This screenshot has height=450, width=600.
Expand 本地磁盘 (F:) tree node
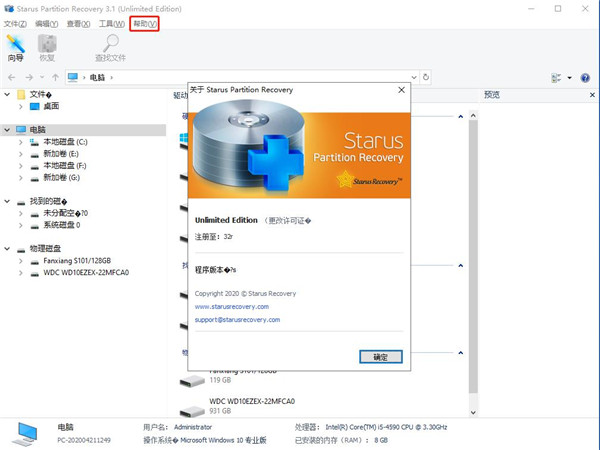click(21, 166)
